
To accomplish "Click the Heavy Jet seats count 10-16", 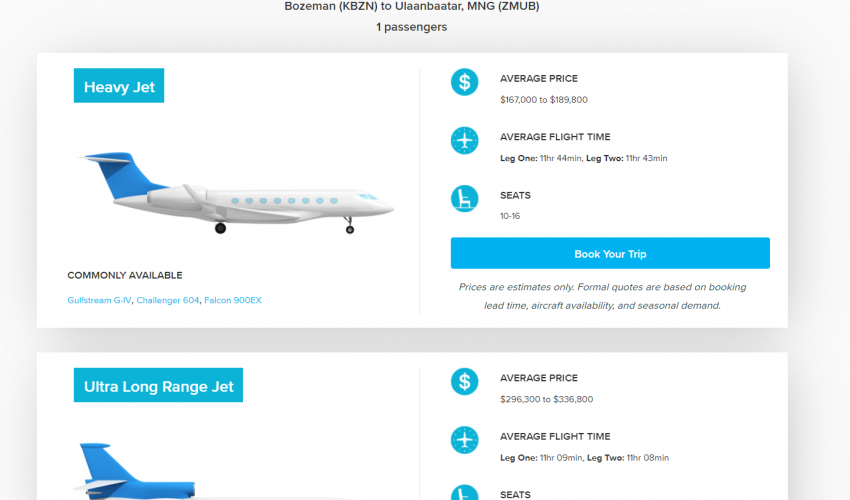I will pos(510,216).
